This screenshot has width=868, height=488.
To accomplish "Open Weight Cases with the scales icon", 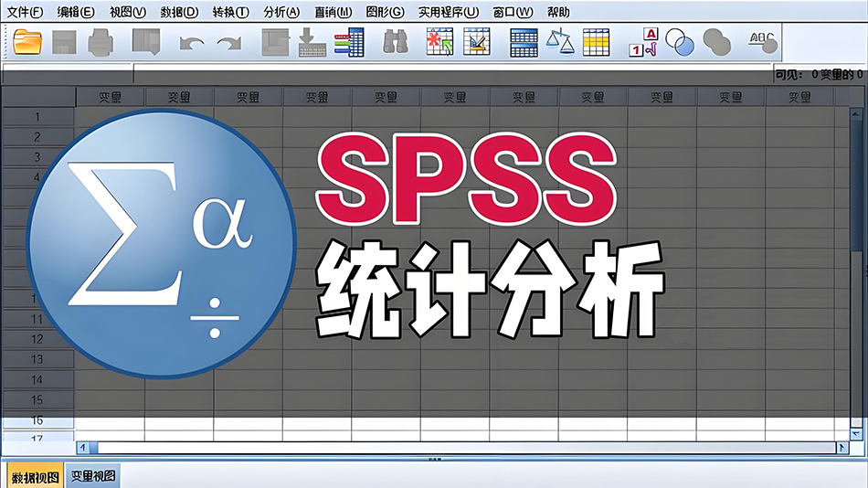I will click(560, 42).
